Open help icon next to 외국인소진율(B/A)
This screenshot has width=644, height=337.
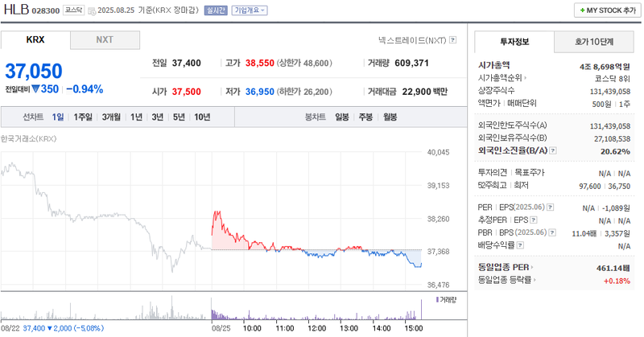553,150
